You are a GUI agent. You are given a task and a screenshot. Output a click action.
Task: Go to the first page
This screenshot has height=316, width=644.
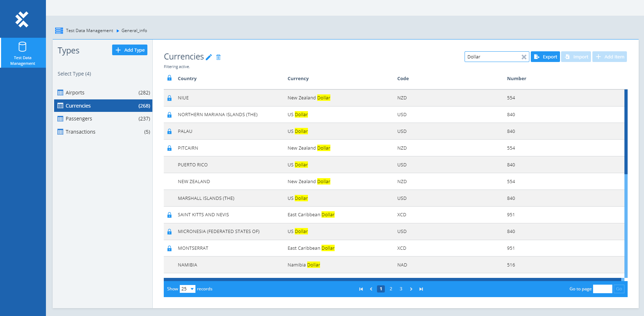361,289
